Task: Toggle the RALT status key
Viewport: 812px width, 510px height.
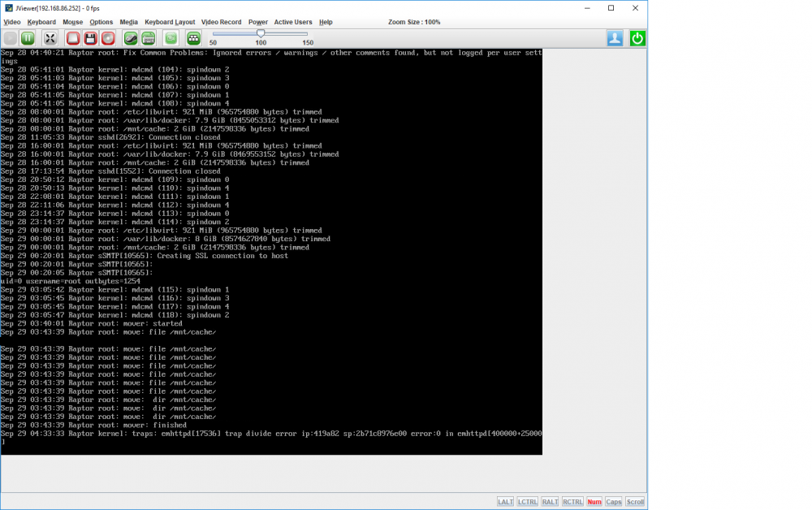Action: coord(550,502)
